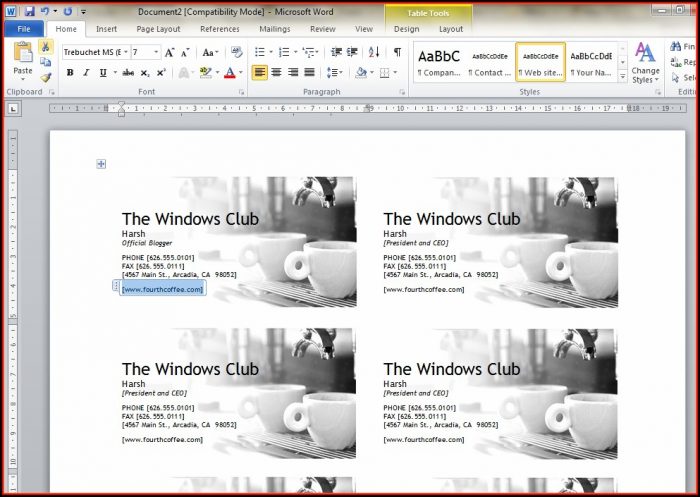Decrease paragraph indent
700x497 pixels.
pyautogui.click(x=336, y=52)
